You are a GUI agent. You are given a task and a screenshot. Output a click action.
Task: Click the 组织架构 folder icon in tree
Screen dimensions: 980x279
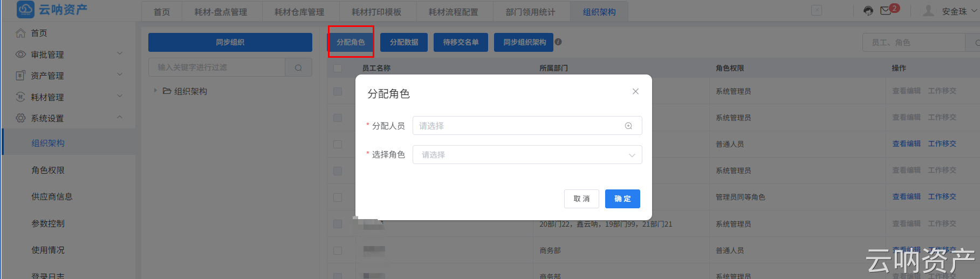click(x=167, y=91)
